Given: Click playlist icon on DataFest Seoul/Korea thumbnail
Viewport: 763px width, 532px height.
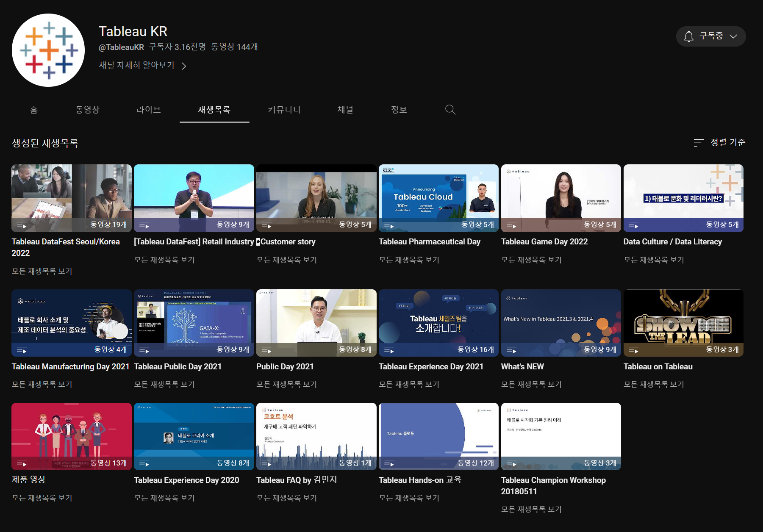Looking at the screenshot, I should [22, 225].
